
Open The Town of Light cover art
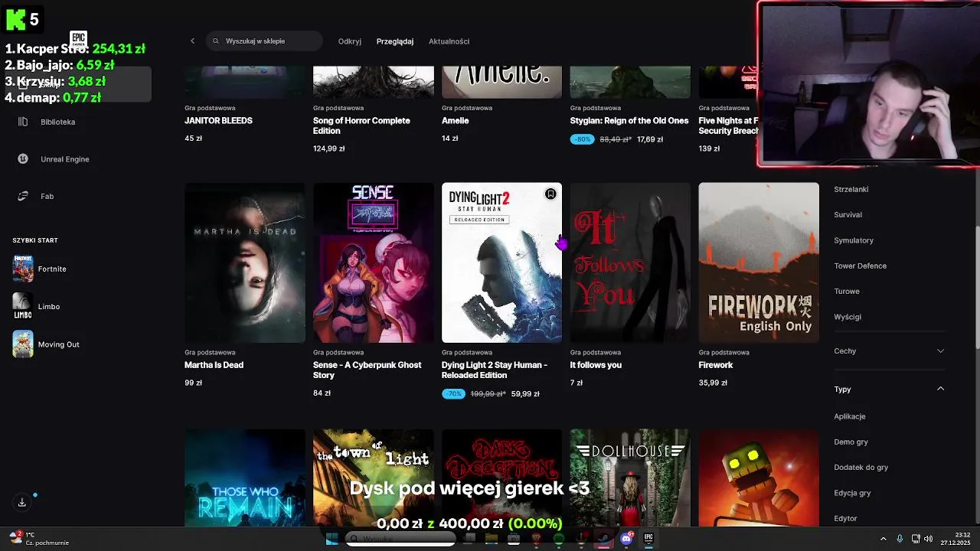click(x=373, y=478)
